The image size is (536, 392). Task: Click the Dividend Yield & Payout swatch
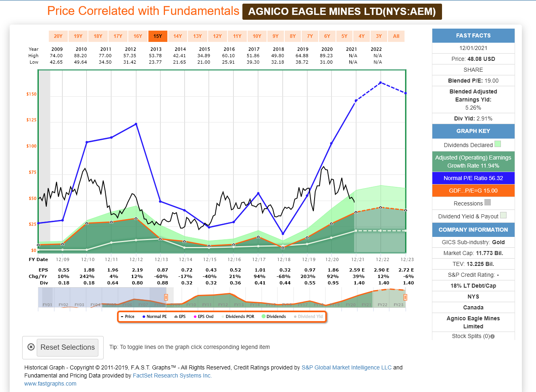[503, 215]
